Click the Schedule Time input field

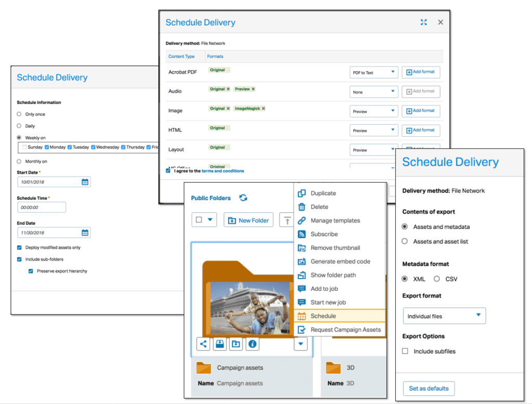[42, 207]
